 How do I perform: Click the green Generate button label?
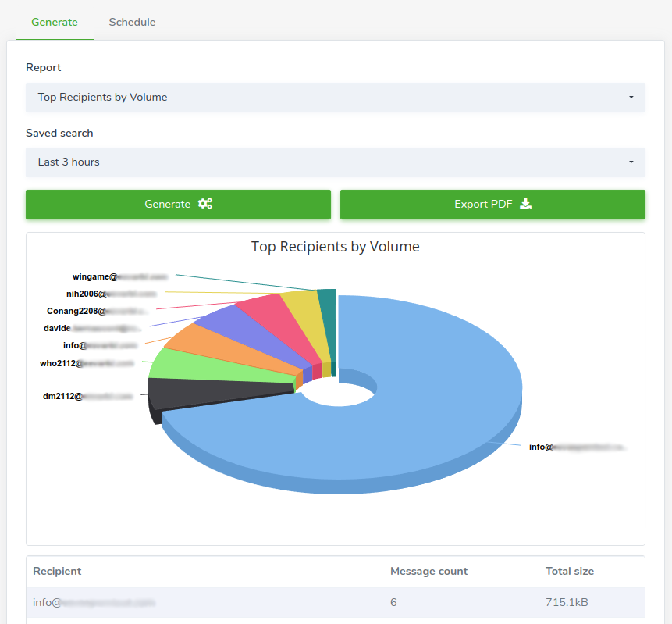[167, 204]
